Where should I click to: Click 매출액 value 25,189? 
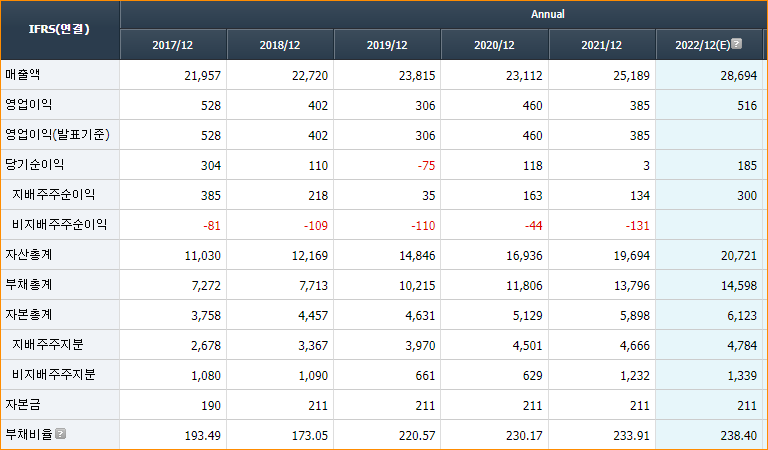[x=631, y=76]
